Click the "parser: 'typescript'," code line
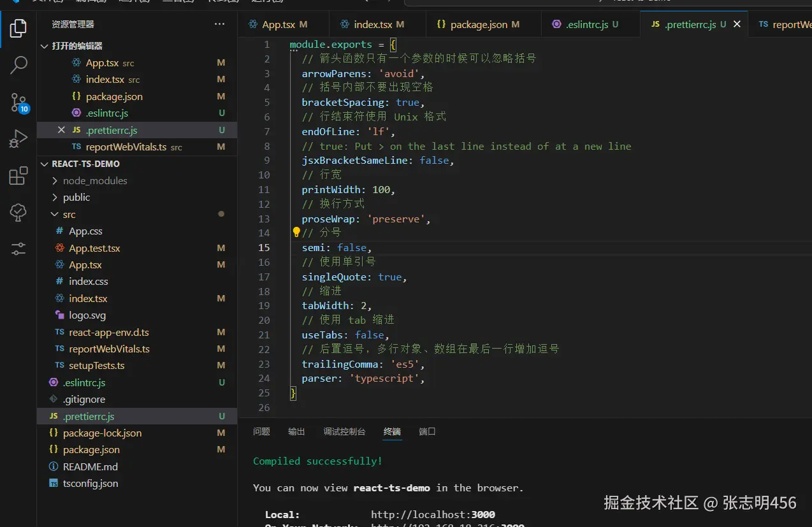 [363, 379]
